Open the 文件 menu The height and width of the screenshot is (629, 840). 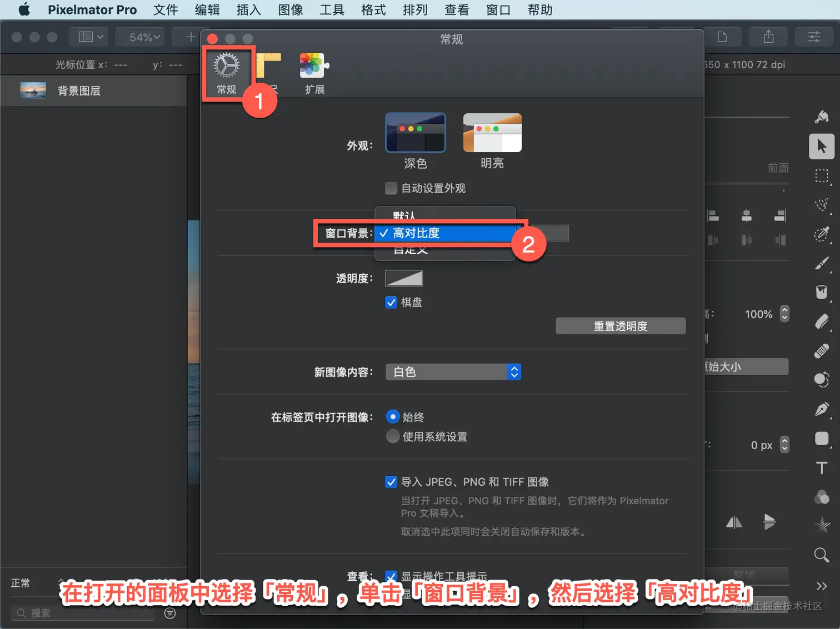coord(166,10)
